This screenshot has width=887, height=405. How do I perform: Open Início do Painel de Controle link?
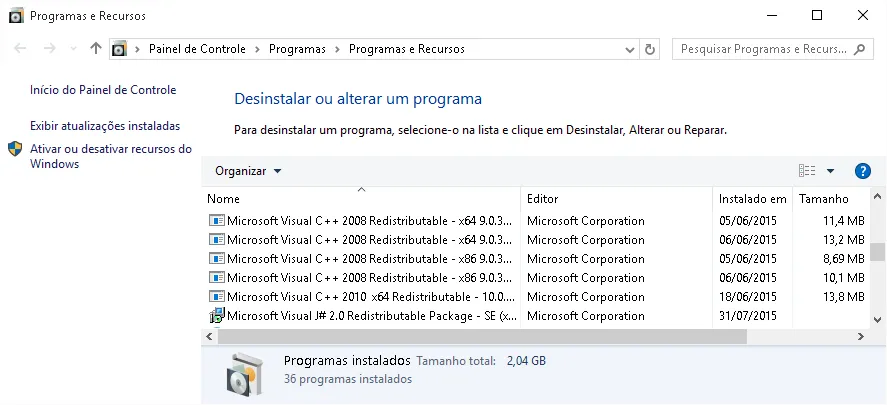click(x=103, y=90)
